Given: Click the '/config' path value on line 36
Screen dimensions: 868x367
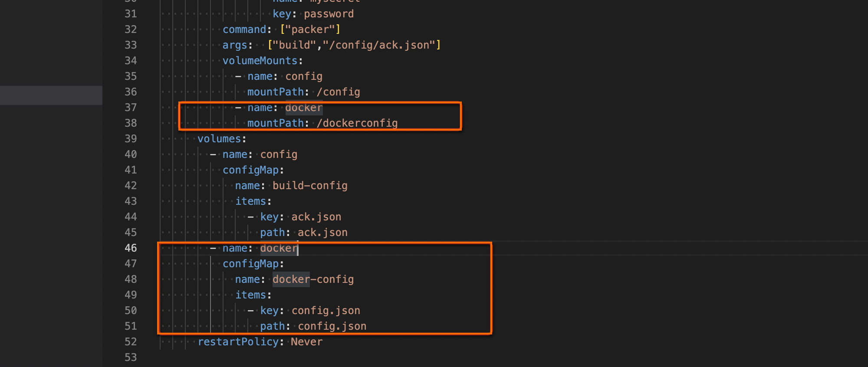Looking at the screenshot, I should point(338,92).
